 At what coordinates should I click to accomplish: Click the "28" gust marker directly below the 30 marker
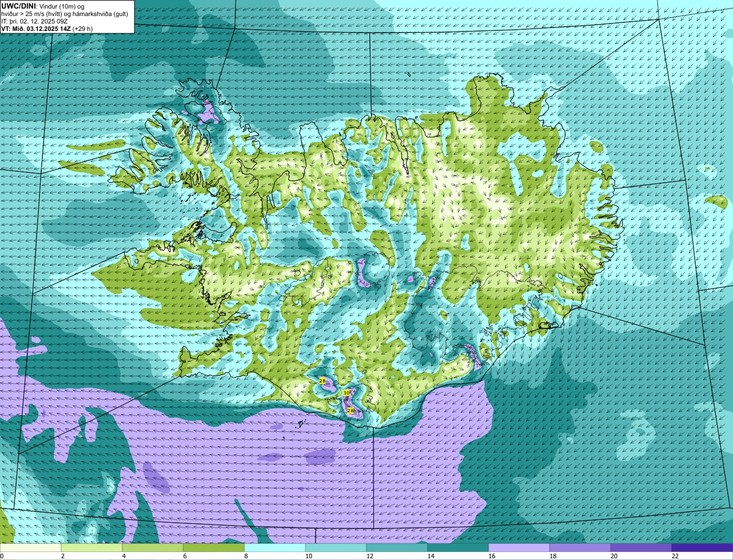(350, 411)
